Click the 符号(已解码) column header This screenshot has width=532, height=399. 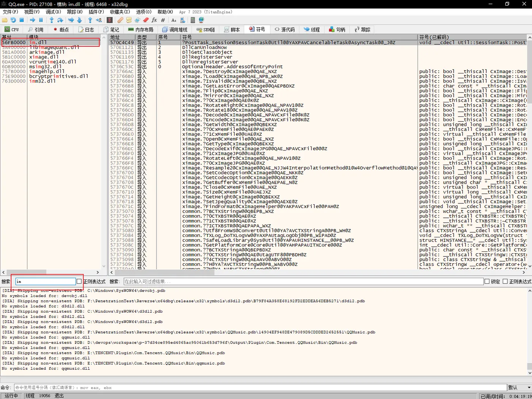472,37
